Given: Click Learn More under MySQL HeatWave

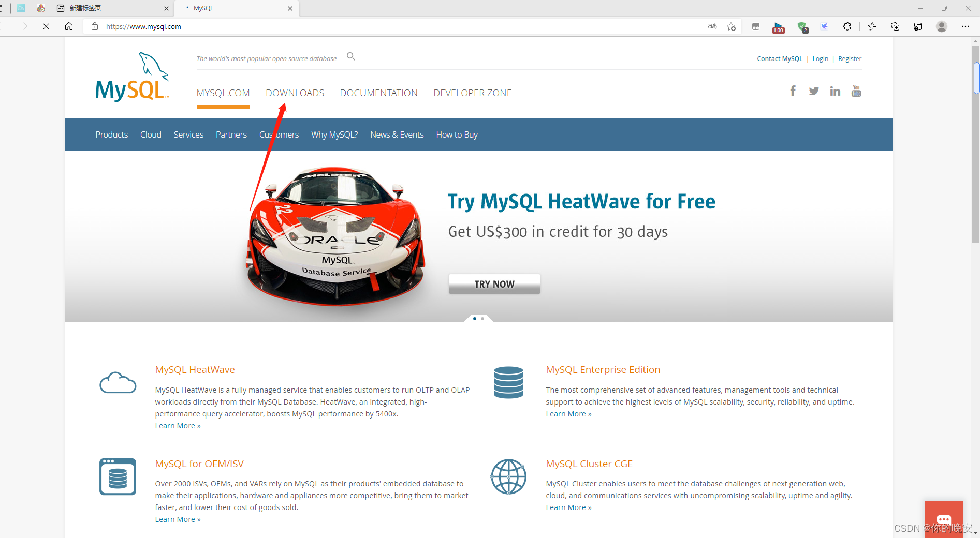Looking at the screenshot, I should click(178, 426).
